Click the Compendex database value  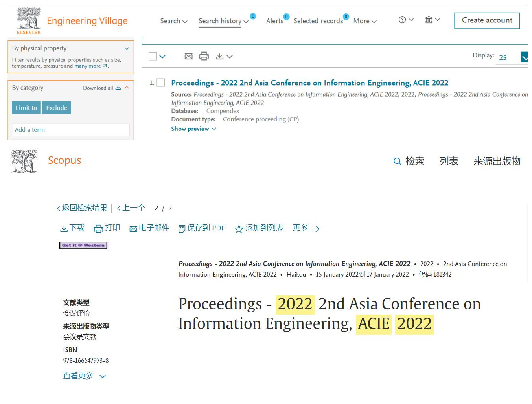point(223,111)
